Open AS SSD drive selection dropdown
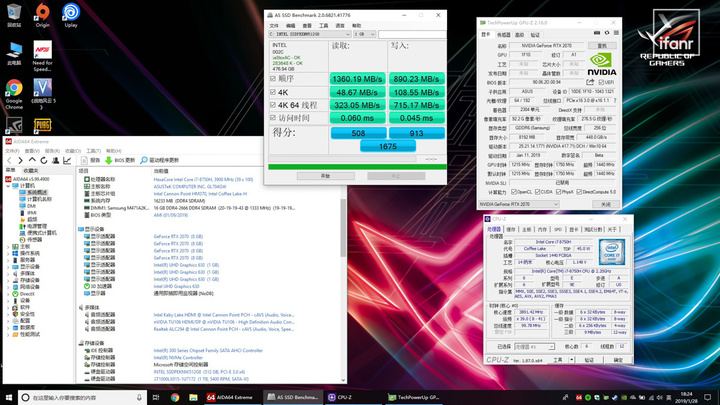 pyautogui.click(x=310, y=34)
